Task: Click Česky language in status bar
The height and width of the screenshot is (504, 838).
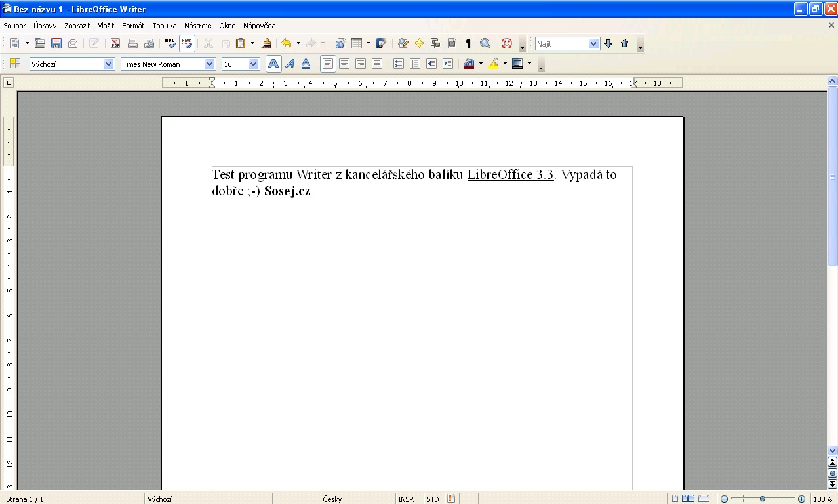Action: coord(332,499)
